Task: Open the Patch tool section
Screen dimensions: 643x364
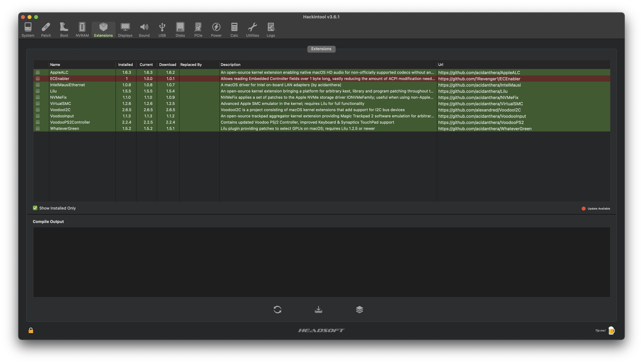Action: [46, 30]
